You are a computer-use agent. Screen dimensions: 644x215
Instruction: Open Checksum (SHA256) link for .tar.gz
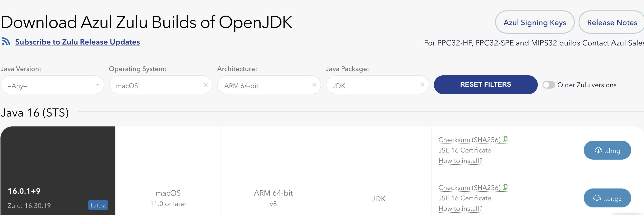(469, 188)
